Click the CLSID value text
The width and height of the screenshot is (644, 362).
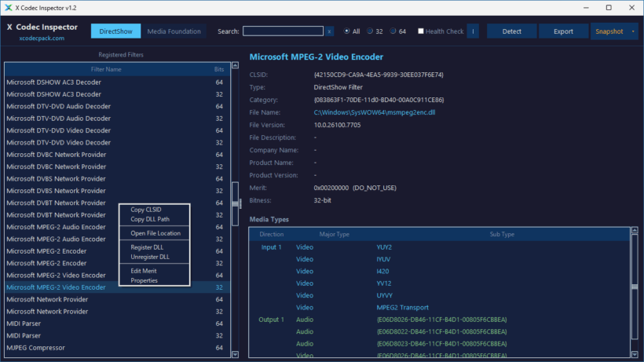click(379, 75)
